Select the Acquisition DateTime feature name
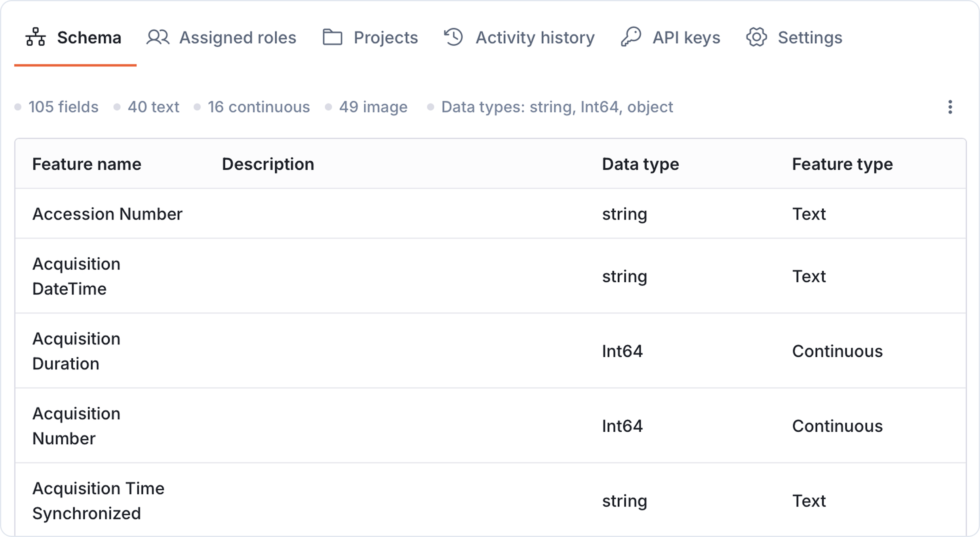The width and height of the screenshot is (980, 537). click(76, 276)
